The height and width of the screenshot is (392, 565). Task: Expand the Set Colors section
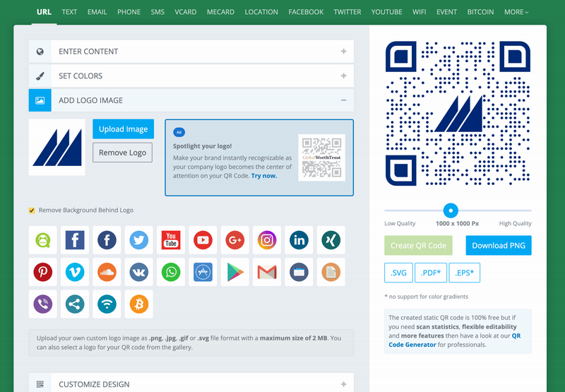[x=191, y=76]
